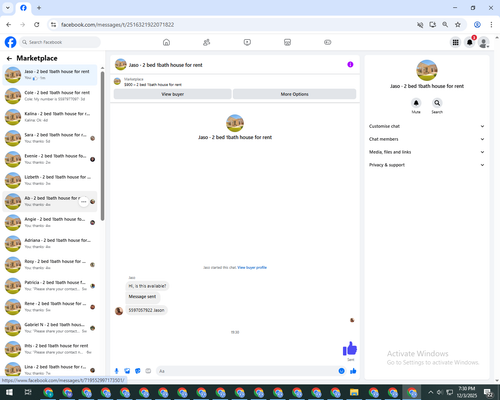Expand Media, files and links section
The height and width of the screenshot is (400, 500).
(427, 152)
